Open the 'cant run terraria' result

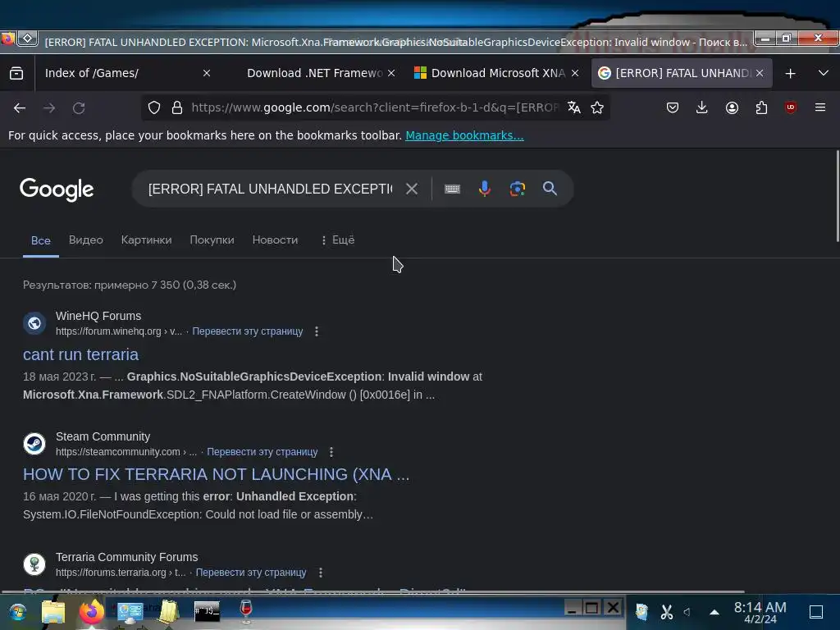click(x=80, y=354)
